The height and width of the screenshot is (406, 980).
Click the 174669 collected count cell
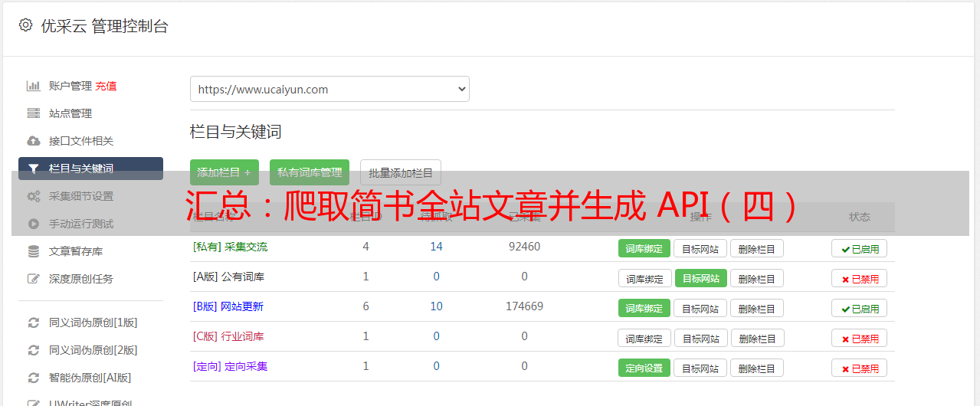[524, 306]
